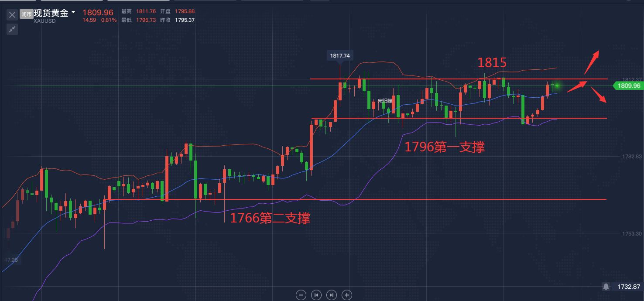Select the downward red arrow annotation
This screenshot has height=301, width=644.
point(599,95)
